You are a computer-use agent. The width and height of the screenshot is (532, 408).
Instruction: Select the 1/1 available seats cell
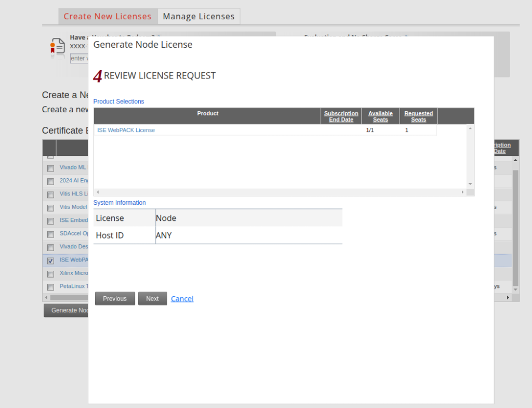370,130
